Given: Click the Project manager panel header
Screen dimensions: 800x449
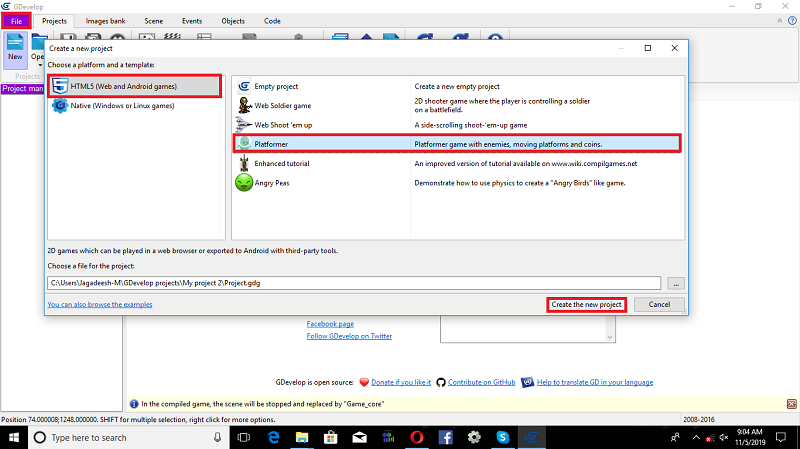Looking at the screenshot, I should click(22, 88).
